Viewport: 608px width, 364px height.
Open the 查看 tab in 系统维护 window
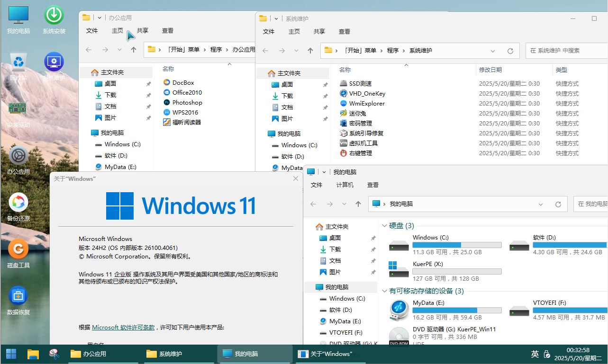[x=345, y=32]
